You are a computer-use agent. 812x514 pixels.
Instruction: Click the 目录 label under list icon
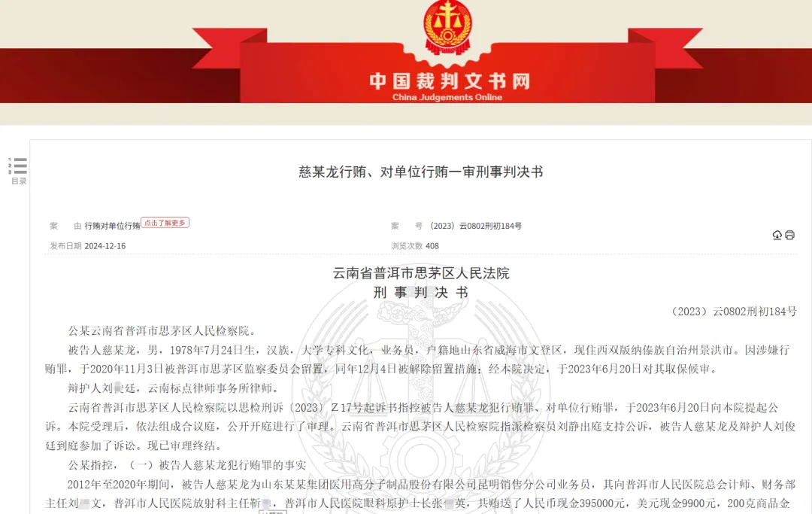pyautogui.click(x=19, y=181)
